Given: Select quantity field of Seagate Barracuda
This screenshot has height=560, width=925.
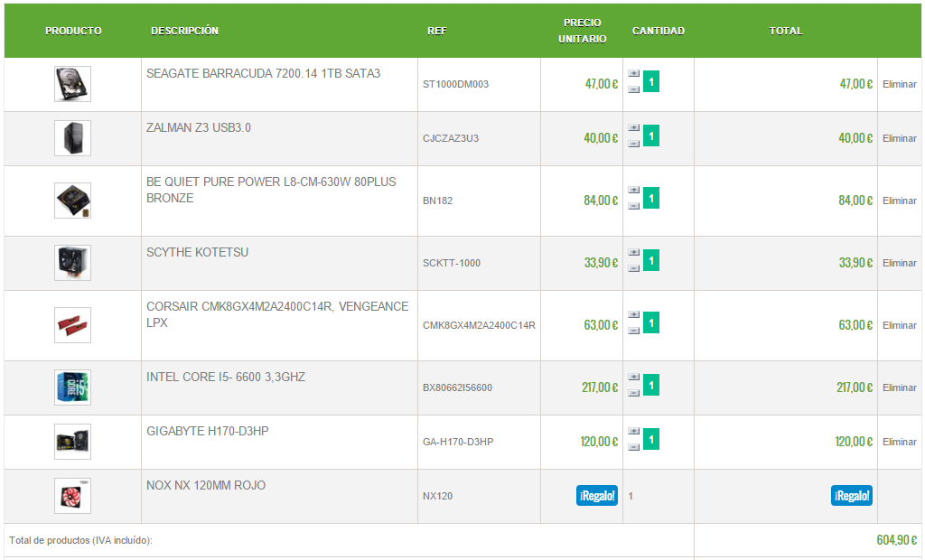Looking at the screenshot, I should pos(651,81).
